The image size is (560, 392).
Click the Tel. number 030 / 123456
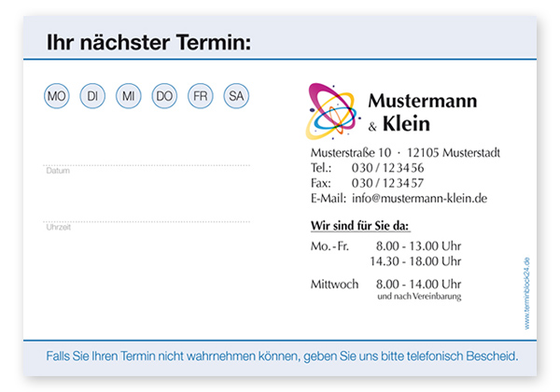point(387,168)
